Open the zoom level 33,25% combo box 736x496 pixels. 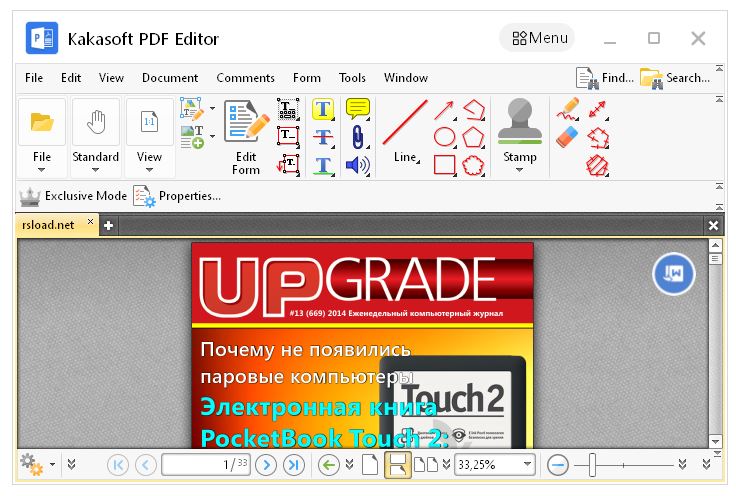495,465
